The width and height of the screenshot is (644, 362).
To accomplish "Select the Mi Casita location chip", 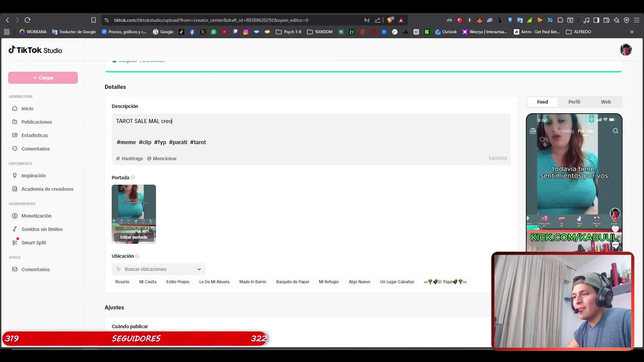I will 148,282.
